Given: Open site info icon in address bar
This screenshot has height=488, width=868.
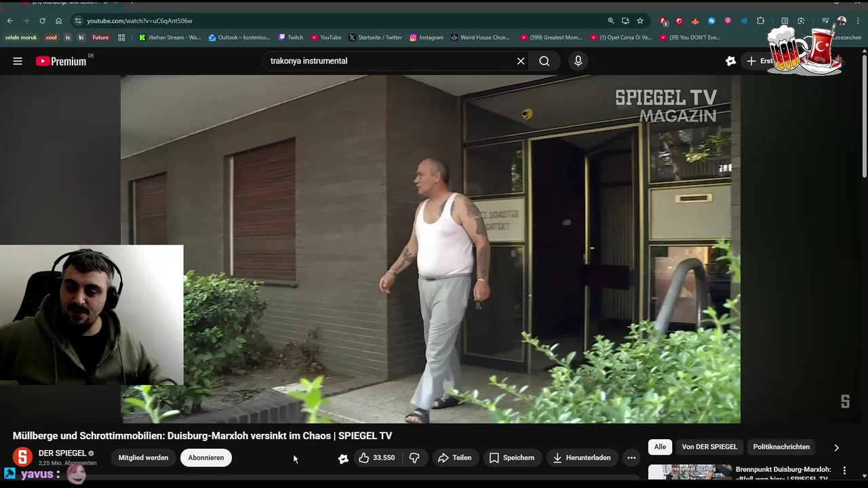Looking at the screenshot, I should point(78,21).
